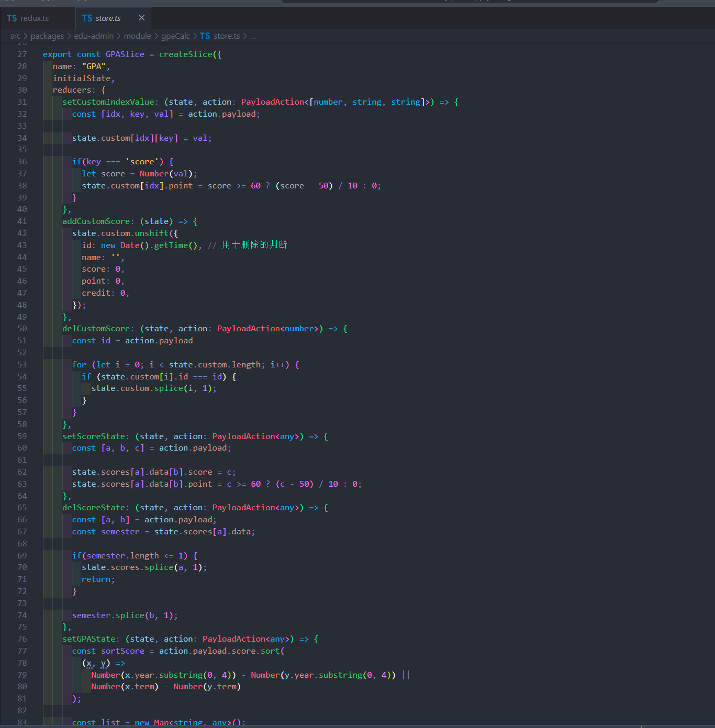The width and height of the screenshot is (715, 728).
Task: Click 'state.custom.splice(i, 1)' on line 55
Action: point(152,388)
